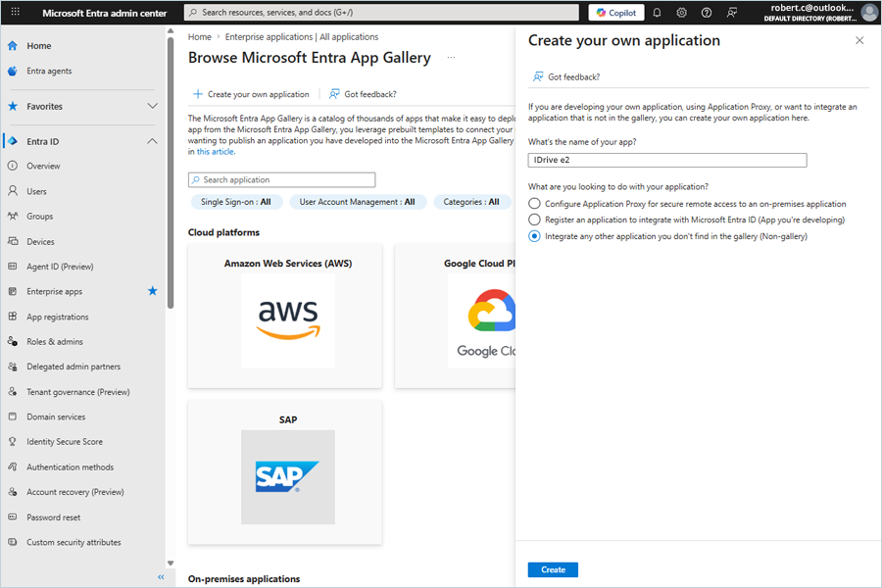Open the page ellipsis more options

click(x=451, y=58)
